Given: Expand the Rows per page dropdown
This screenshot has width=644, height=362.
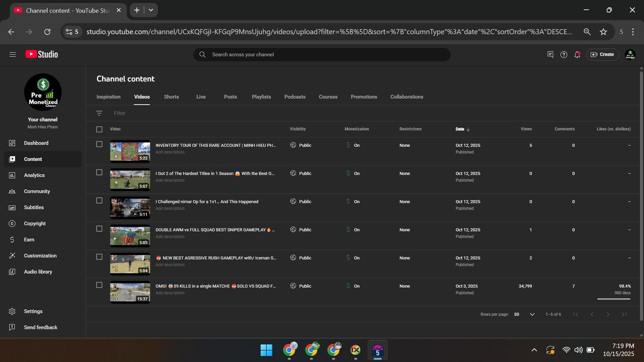Looking at the screenshot, I should 532,315.
